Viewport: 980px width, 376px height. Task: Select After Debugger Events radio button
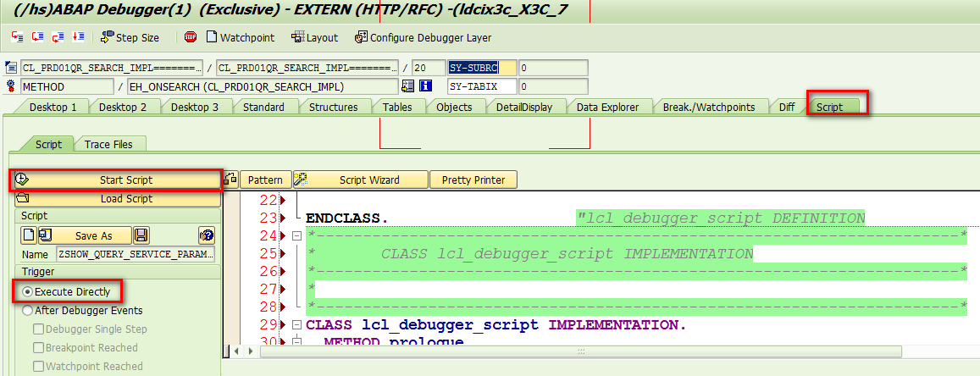[27, 311]
